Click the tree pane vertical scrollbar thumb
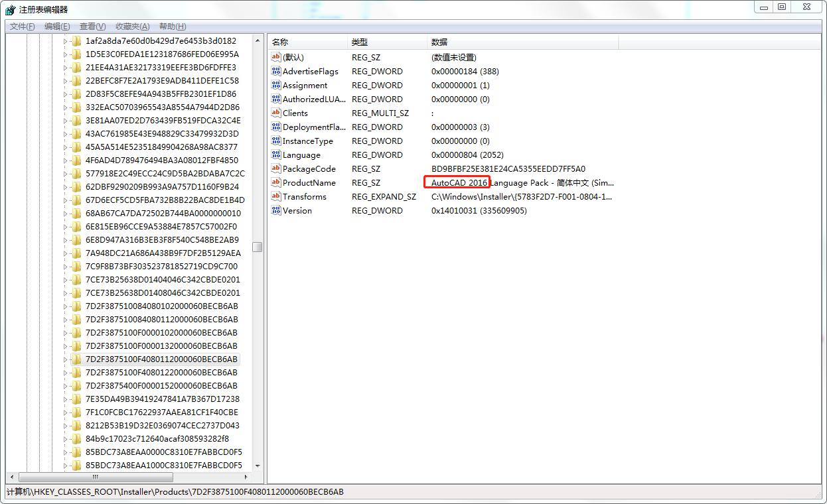 pyautogui.click(x=258, y=247)
